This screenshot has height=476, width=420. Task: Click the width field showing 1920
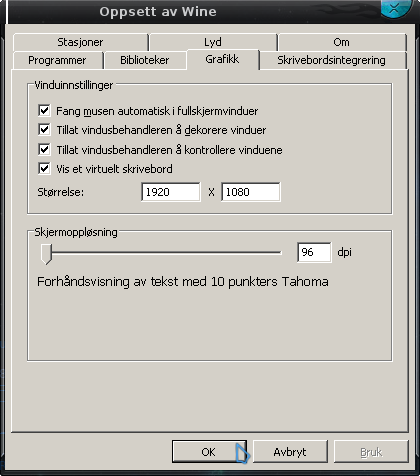click(171, 192)
